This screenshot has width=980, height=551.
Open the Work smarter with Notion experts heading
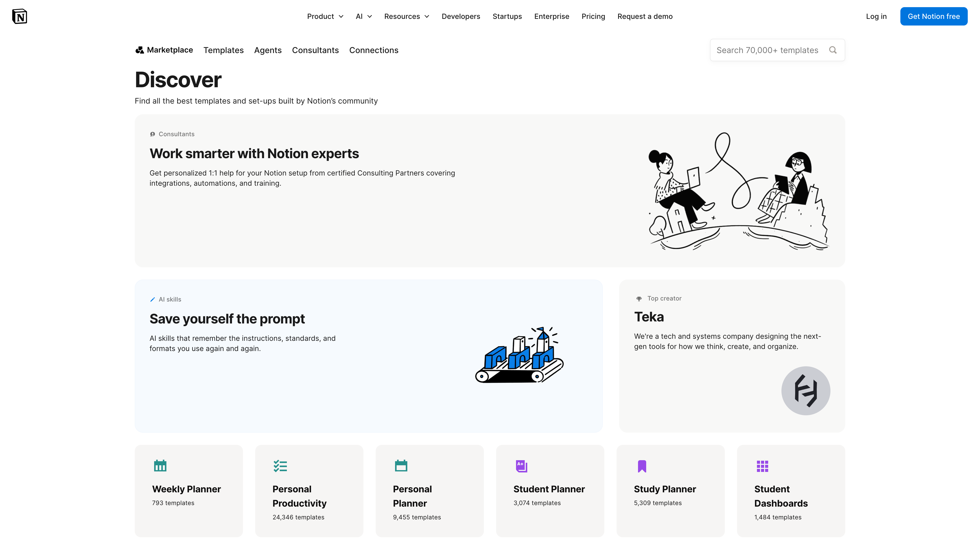pyautogui.click(x=254, y=153)
